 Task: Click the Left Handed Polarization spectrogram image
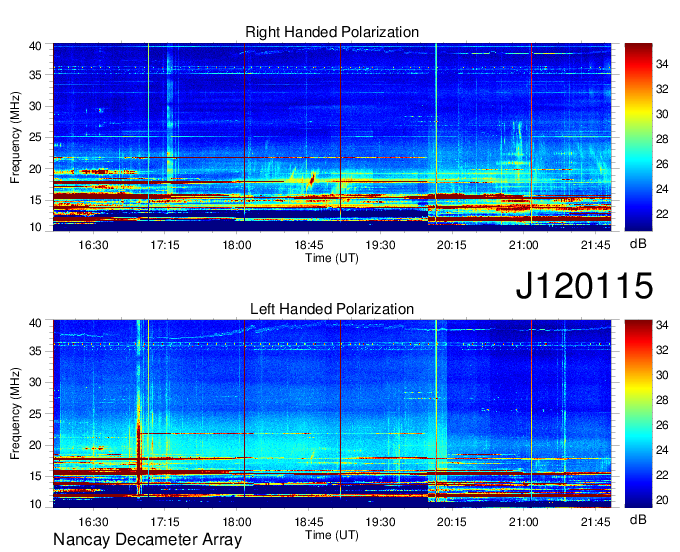coord(332,414)
